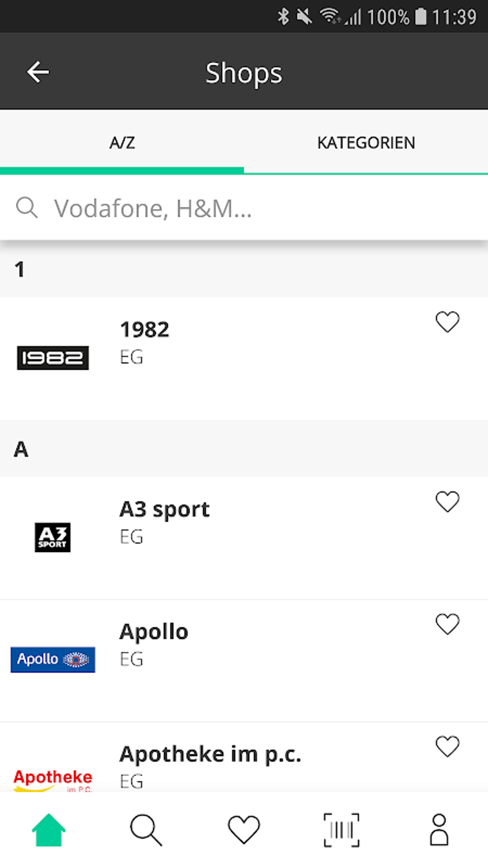This screenshot has height=868, width=488.
Task: Open barcode scanner in bottom bar
Action: [341, 830]
